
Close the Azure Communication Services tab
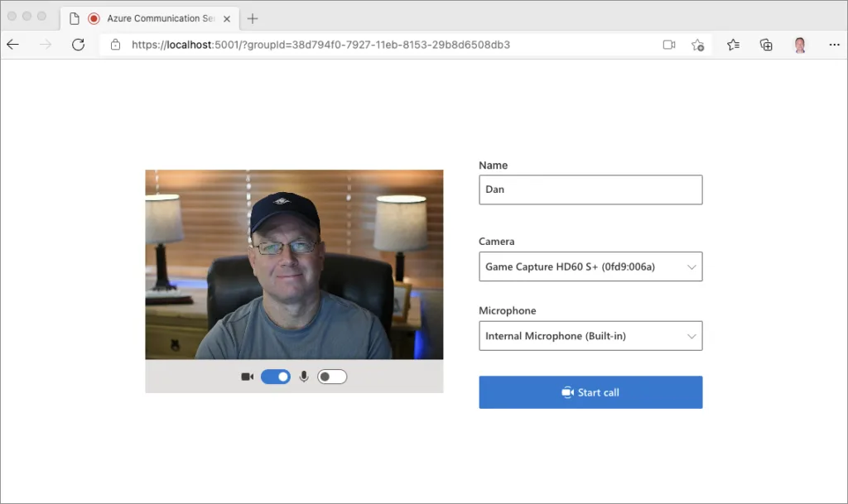[x=227, y=18]
